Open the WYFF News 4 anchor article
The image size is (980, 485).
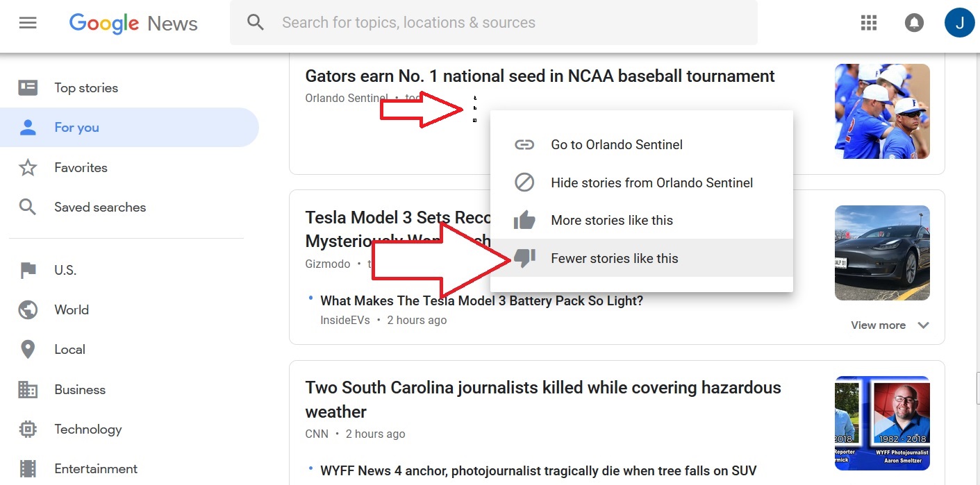click(x=538, y=470)
